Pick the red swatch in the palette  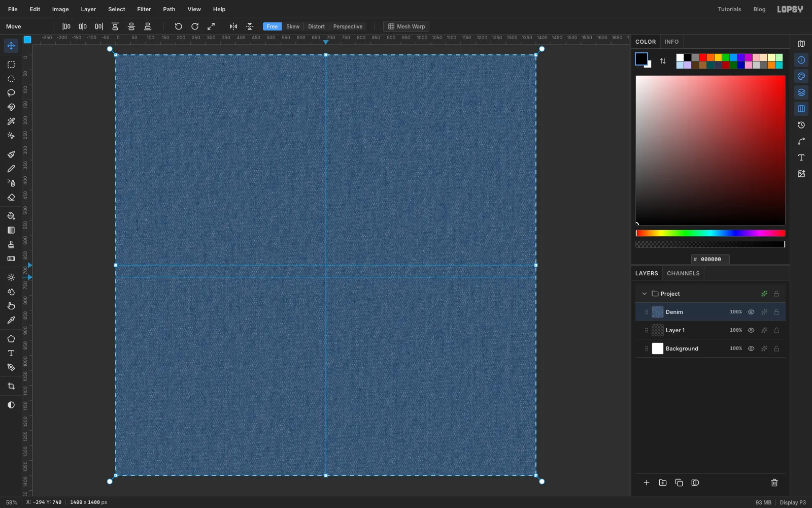point(703,57)
